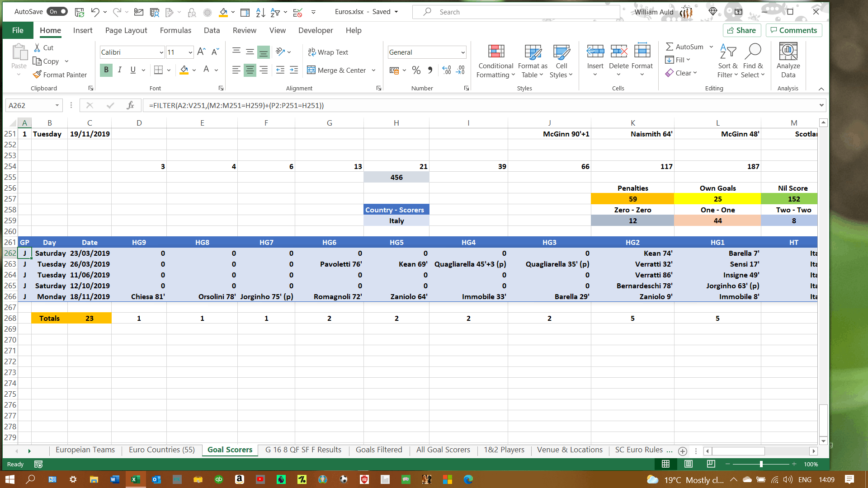Viewport: 868px width, 488px height.
Task: Click the AutoSum icon
Action: point(670,47)
